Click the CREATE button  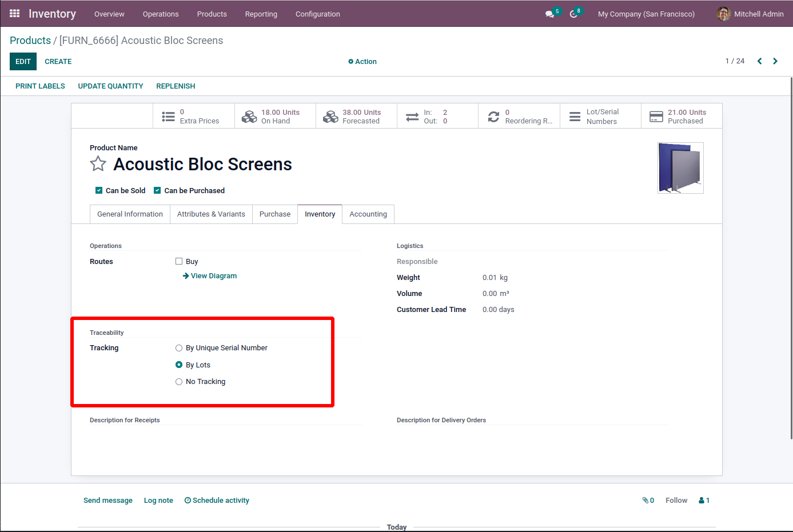58,62
